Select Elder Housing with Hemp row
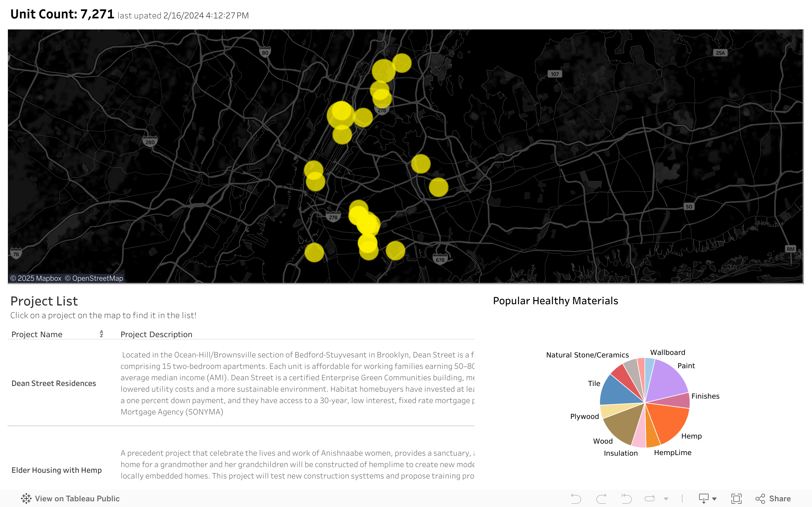 [56, 470]
